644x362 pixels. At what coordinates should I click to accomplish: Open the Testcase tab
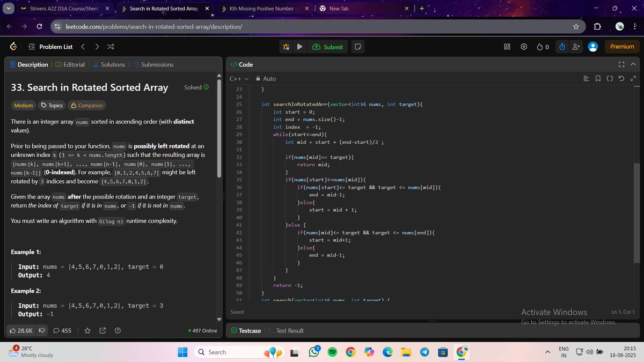[x=246, y=330]
